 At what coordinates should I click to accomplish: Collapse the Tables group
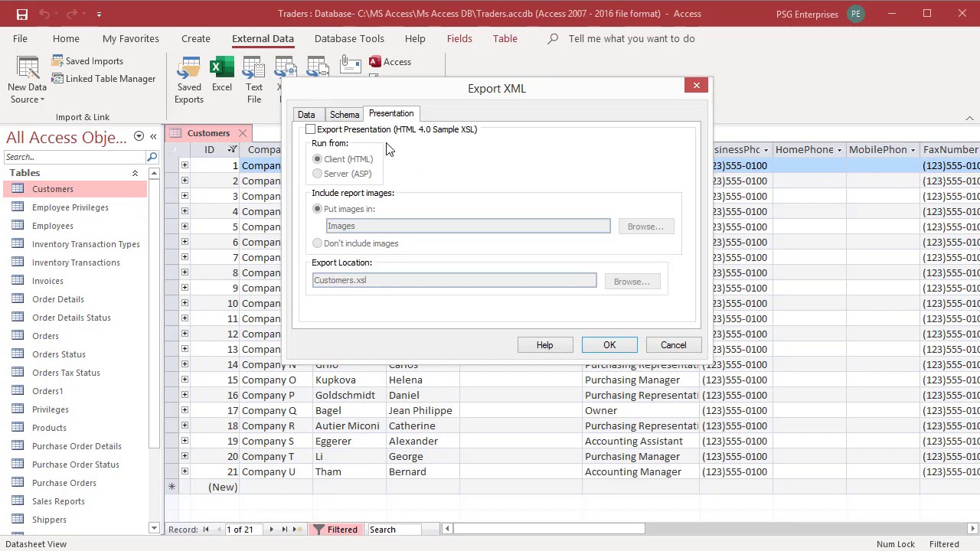click(x=135, y=173)
